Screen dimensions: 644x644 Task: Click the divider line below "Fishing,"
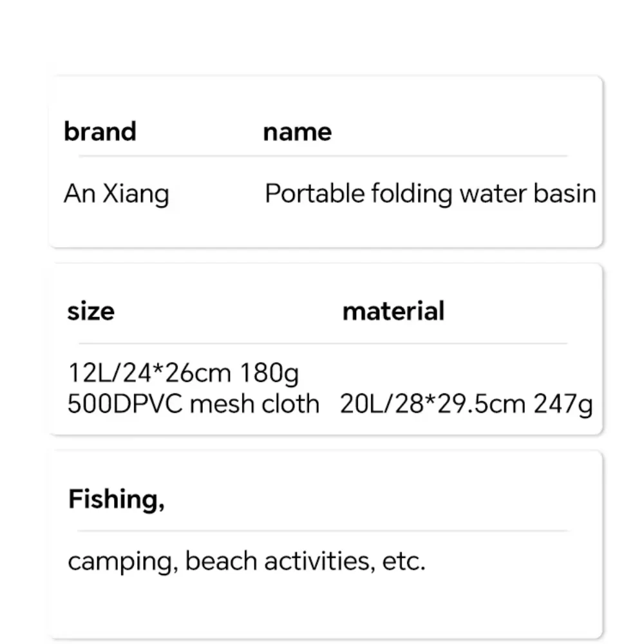[x=322, y=531]
